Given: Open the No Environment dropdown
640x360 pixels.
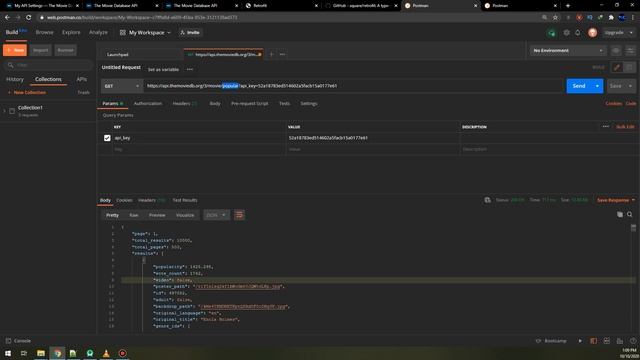Looking at the screenshot, I should click(568, 51).
